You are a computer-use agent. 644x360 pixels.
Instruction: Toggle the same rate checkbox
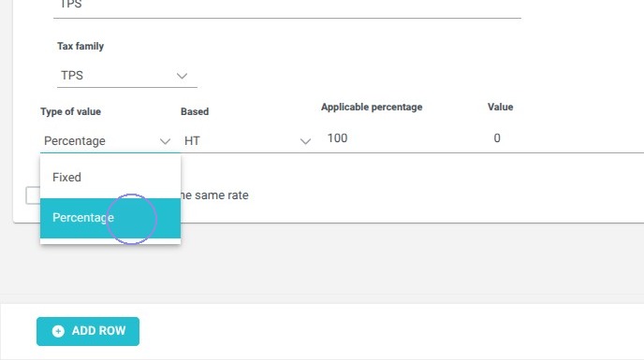[33, 195]
